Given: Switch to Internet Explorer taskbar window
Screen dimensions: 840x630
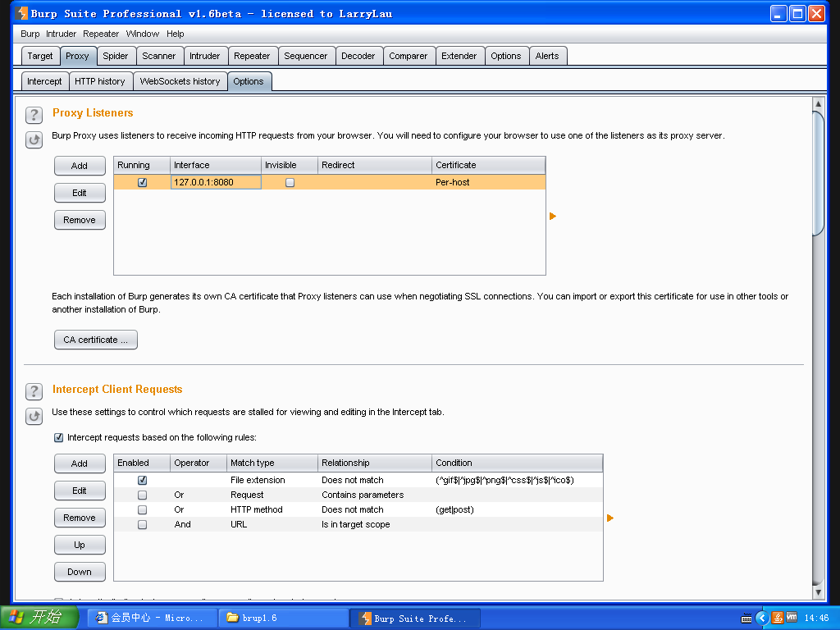Looking at the screenshot, I should tap(153, 619).
